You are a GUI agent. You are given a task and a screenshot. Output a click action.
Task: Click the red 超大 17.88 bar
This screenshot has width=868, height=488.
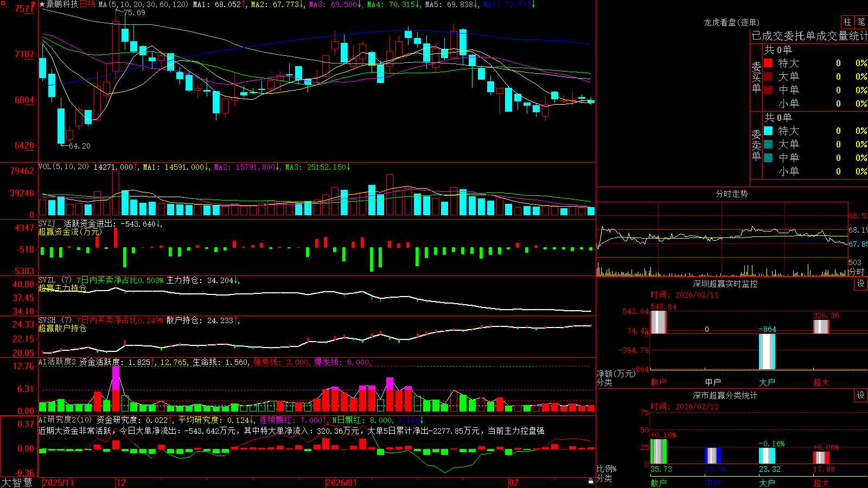click(x=821, y=458)
